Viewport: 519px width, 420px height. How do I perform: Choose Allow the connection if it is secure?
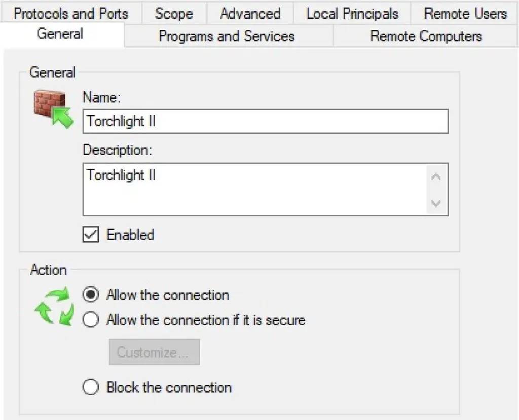[90, 319]
